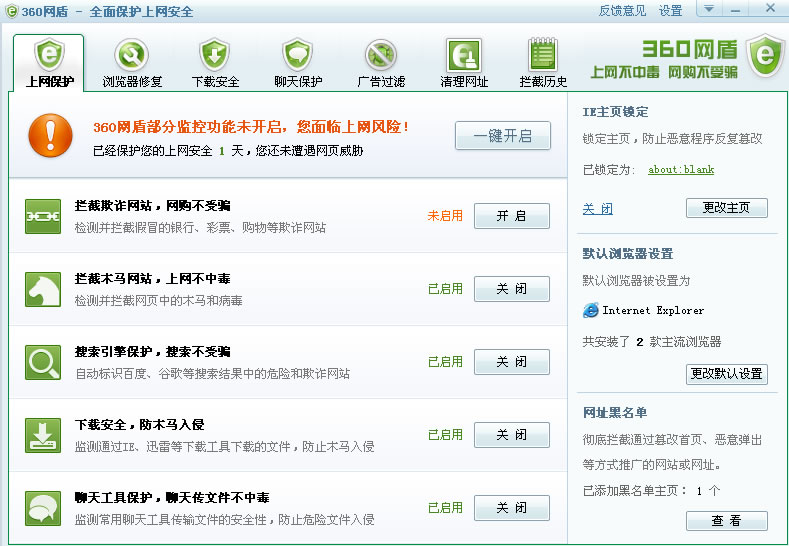Disable 拦截木马网站 with its 关闭 button
Screen dimensions: 789x546
point(511,289)
